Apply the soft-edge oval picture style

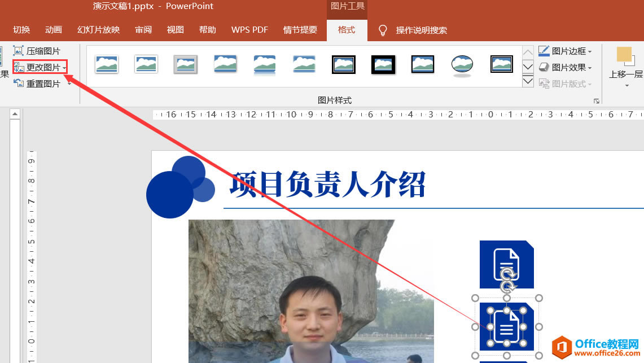[462, 64]
